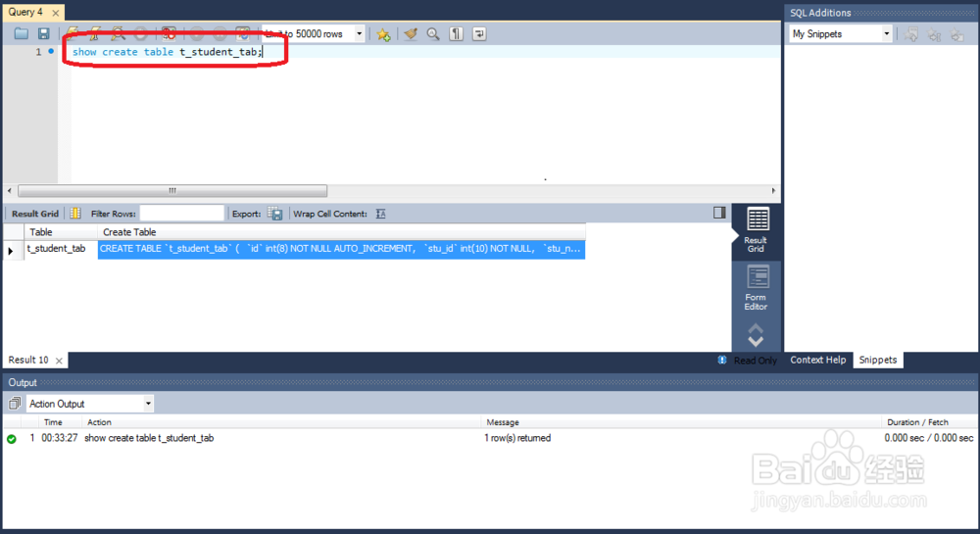Image resolution: width=980 pixels, height=534 pixels.
Task: Open a SQL script file via folder icon
Action: pos(22,33)
